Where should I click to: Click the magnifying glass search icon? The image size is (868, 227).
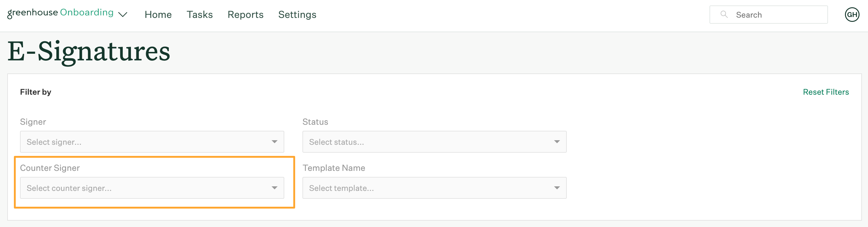coord(724,15)
